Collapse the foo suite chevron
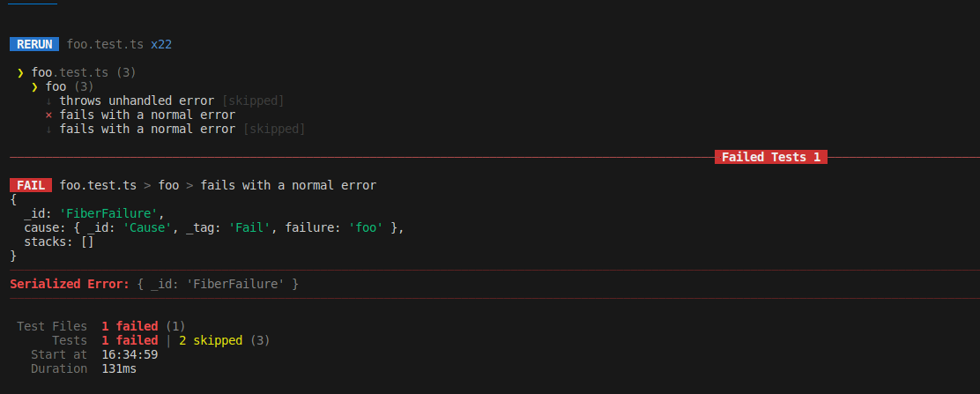Viewport: 980px width, 394px height. (34, 86)
